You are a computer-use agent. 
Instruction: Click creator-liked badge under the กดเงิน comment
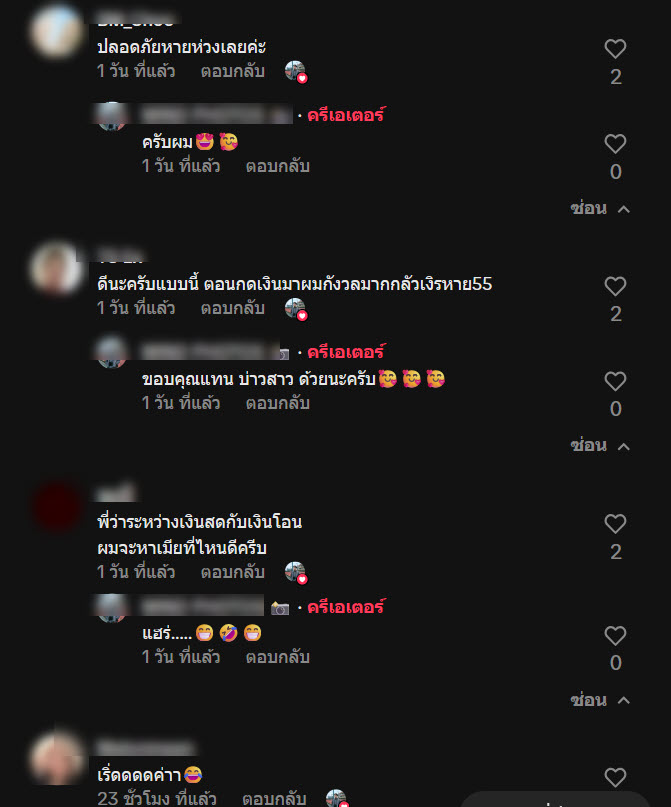(x=296, y=309)
